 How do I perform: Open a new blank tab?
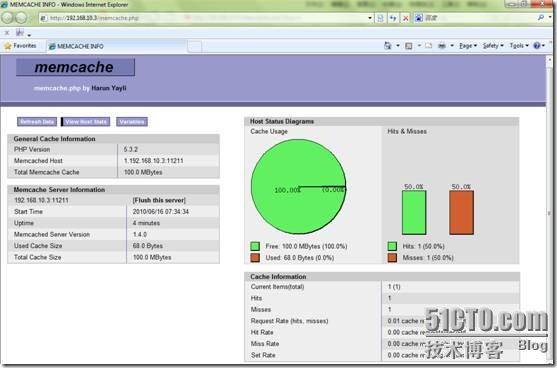194,47
